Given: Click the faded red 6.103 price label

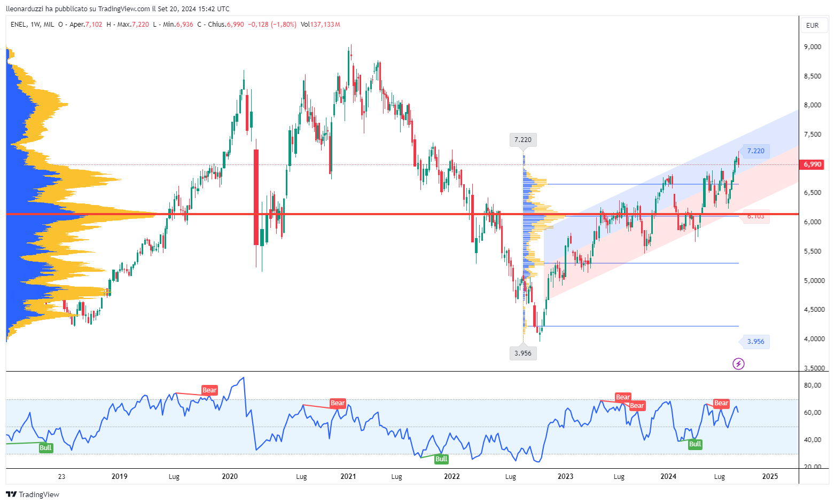Looking at the screenshot, I should click(x=755, y=216).
